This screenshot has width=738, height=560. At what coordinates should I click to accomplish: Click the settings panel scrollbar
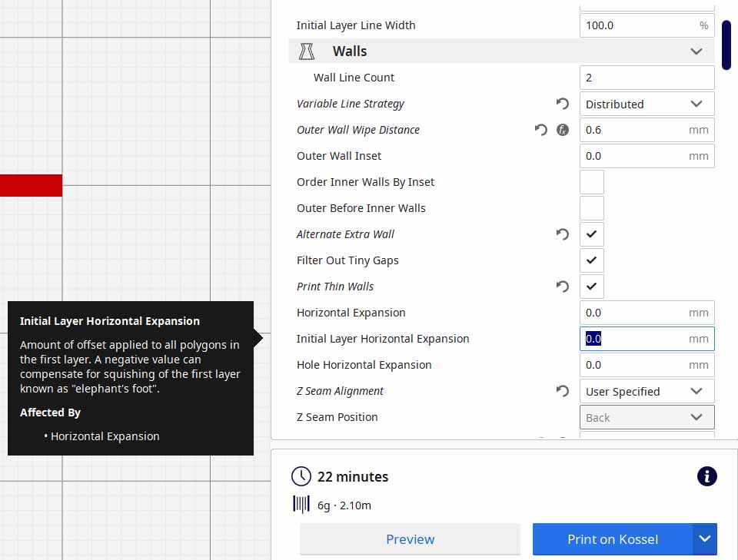point(726,46)
